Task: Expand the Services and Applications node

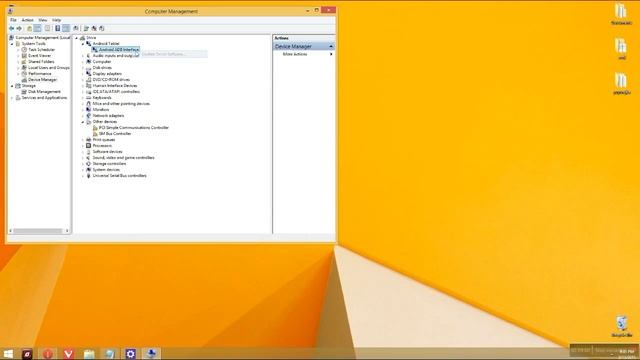Action: tap(12, 98)
